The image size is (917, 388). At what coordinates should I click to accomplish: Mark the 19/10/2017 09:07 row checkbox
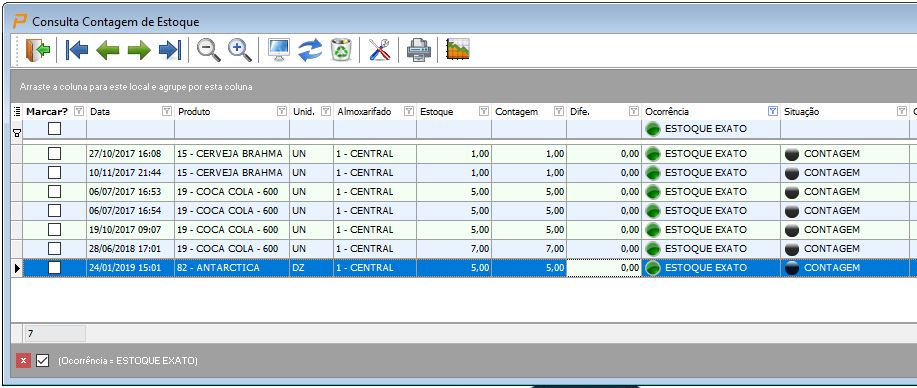click(x=54, y=229)
